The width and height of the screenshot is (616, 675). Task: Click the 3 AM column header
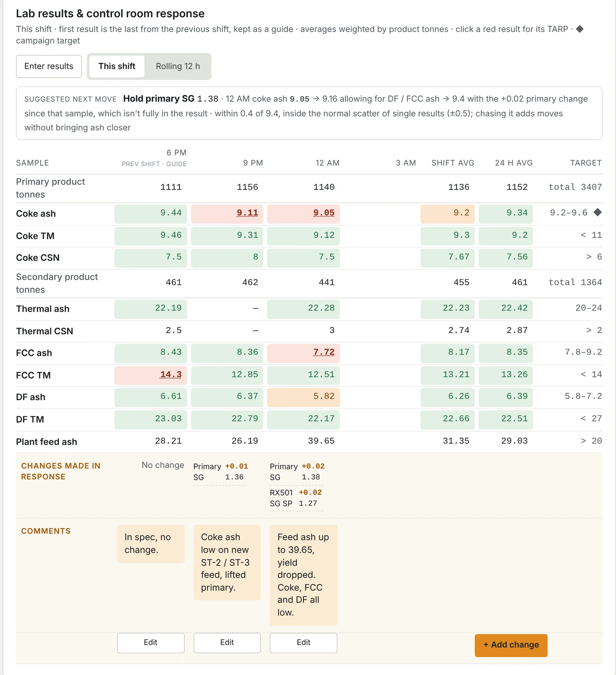(x=406, y=163)
